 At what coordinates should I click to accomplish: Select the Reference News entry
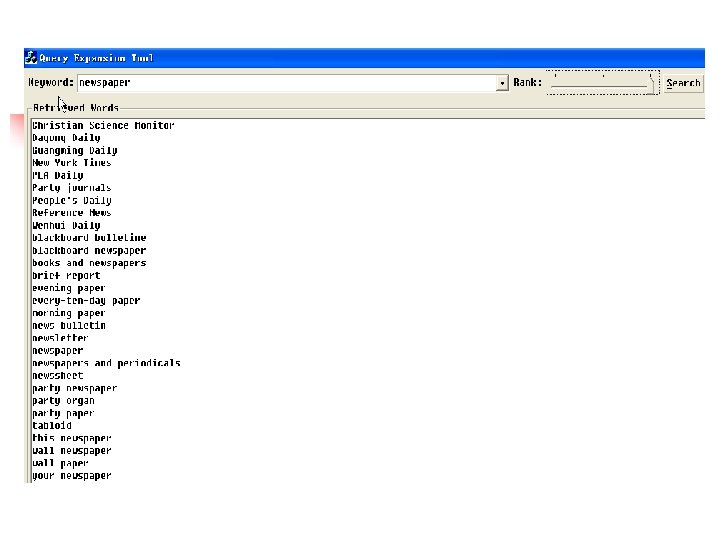tap(72, 213)
